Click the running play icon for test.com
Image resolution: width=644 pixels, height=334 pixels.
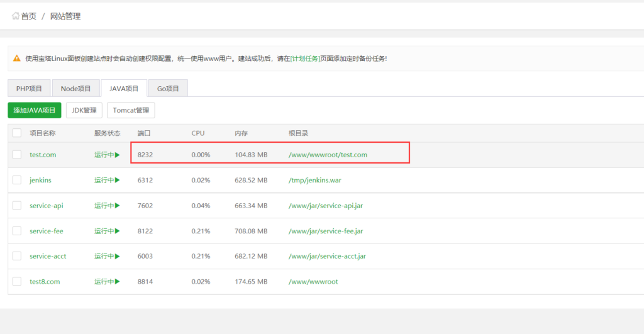(118, 155)
